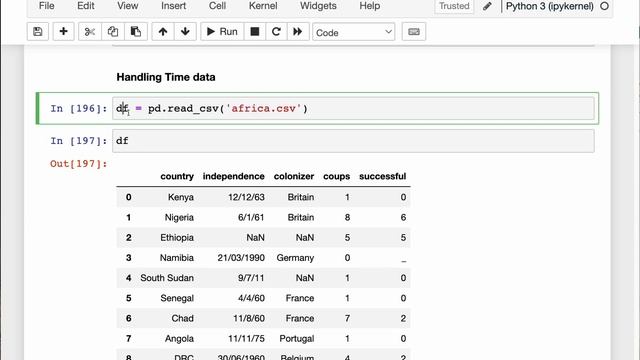Screen dimensions: 640x360
Task: Click the Portugal colonizer cell
Action: point(297,338)
